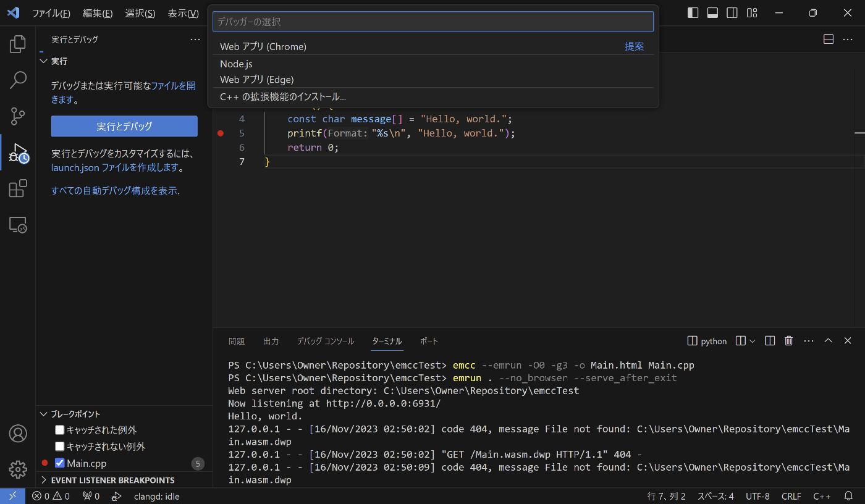Open editor more actions ellipsis
865x504 pixels.
point(847,40)
